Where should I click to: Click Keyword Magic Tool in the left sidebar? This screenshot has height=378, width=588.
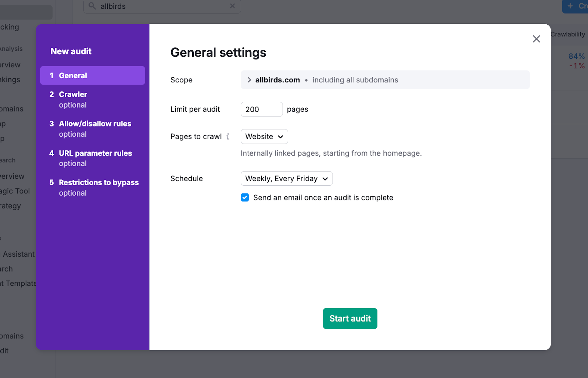pyautogui.click(x=15, y=191)
